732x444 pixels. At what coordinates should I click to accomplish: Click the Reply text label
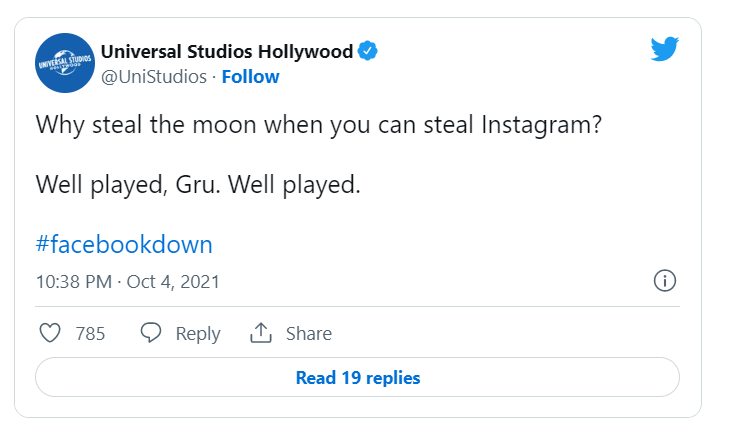198,334
